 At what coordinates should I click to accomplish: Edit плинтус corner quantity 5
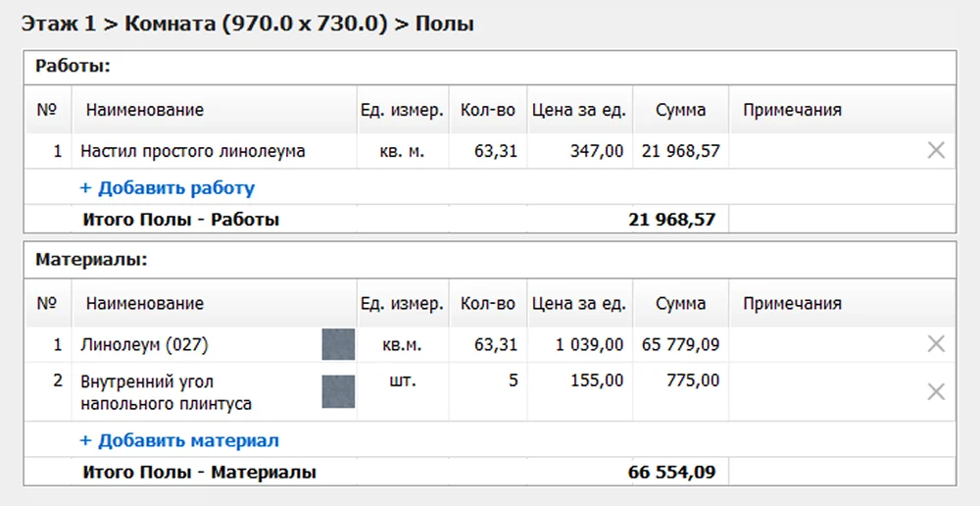pos(488,380)
